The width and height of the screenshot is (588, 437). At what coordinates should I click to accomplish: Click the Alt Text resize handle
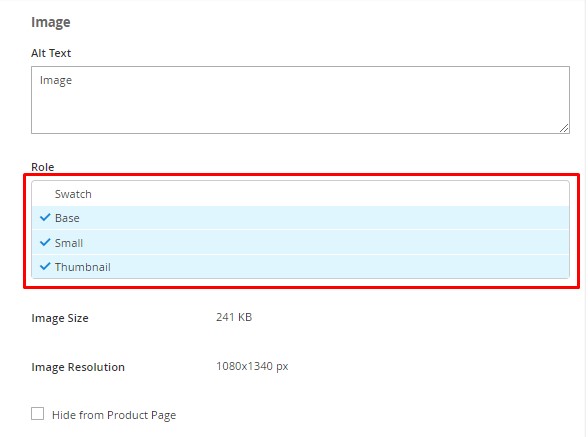tap(564, 128)
